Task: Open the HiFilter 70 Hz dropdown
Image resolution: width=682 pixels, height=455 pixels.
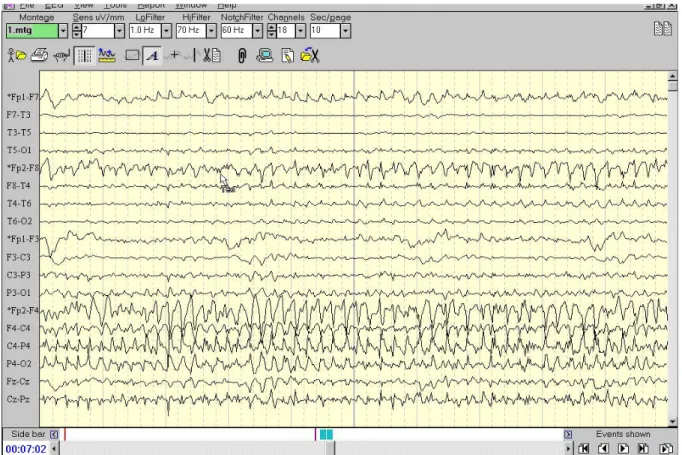Action: (x=211, y=30)
